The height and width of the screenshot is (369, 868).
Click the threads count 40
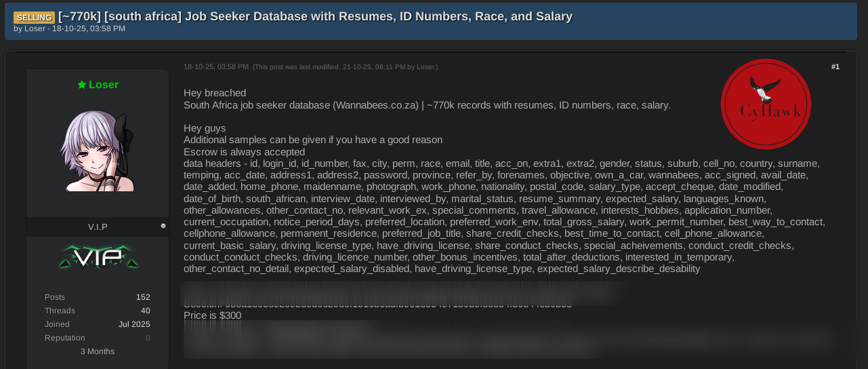(x=145, y=311)
